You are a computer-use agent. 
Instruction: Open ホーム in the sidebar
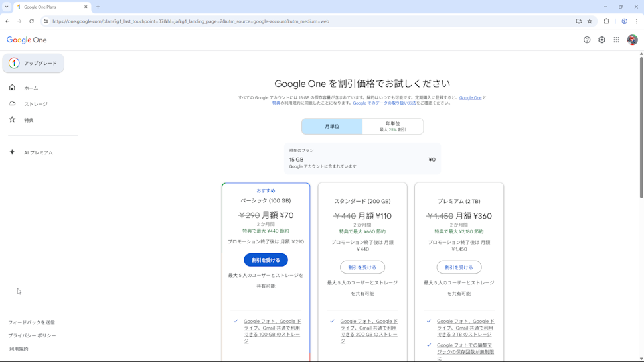click(31, 88)
